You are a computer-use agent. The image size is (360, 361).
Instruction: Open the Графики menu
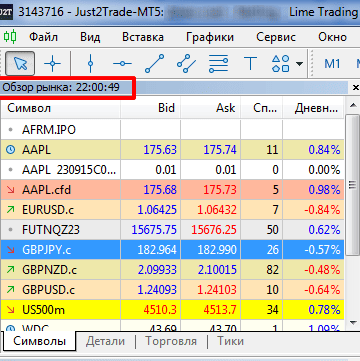click(210, 37)
